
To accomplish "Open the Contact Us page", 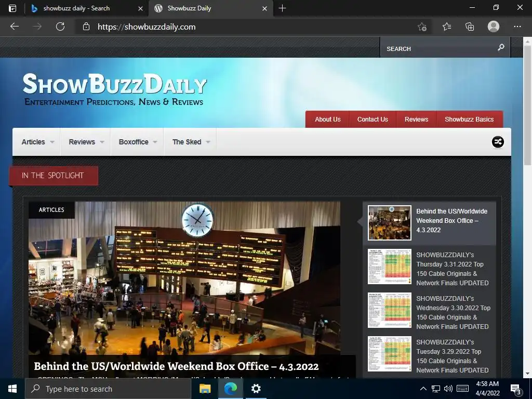I will tap(373, 119).
